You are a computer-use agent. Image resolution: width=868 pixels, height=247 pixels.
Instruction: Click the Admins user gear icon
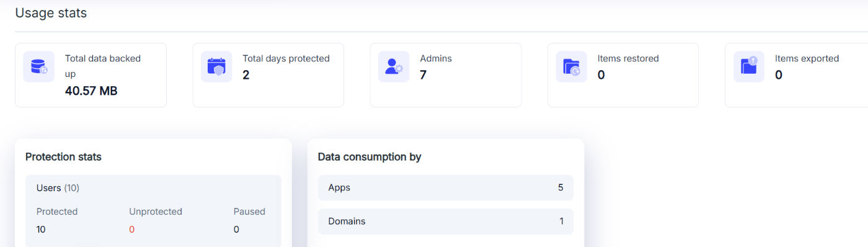[394, 66]
